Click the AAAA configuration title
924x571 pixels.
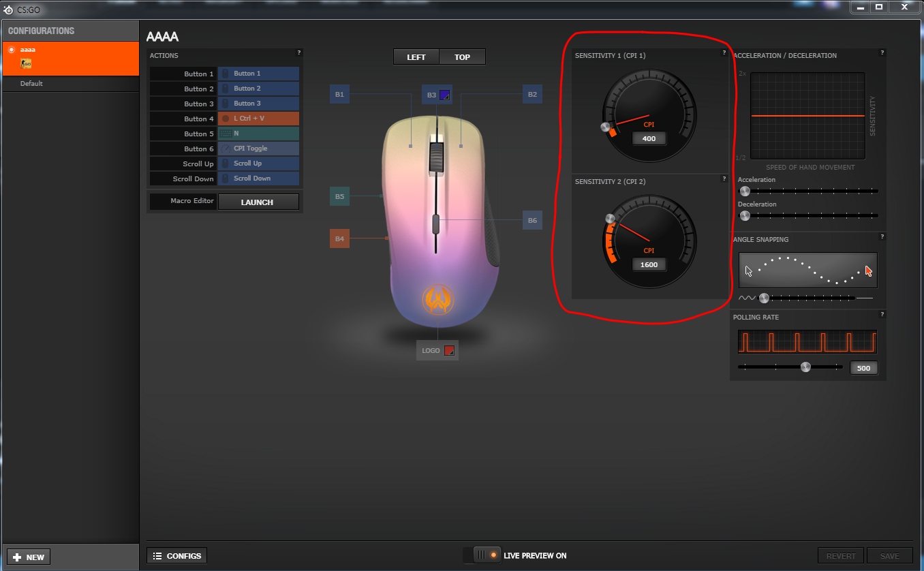point(163,37)
